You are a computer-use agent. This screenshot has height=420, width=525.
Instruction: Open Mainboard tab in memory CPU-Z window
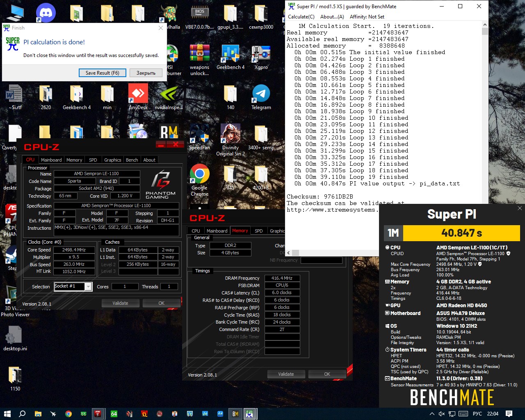[217, 231]
